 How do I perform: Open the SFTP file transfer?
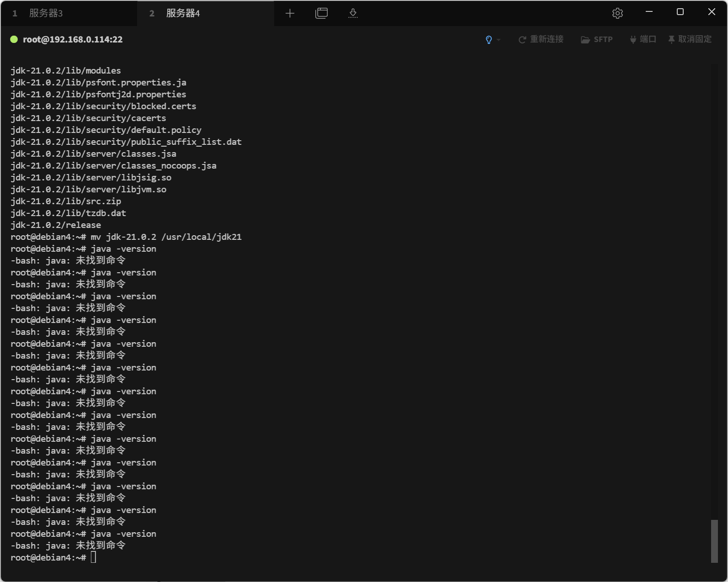(596, 39)
